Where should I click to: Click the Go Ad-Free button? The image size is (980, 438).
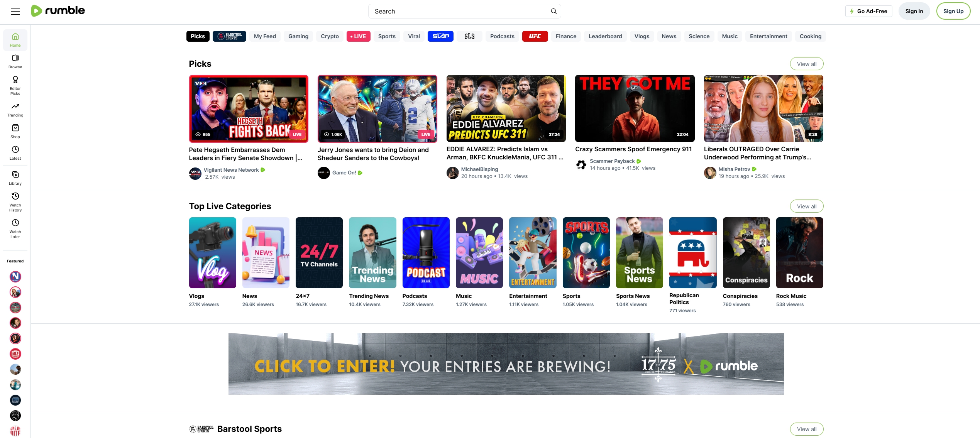pyautogui.click(x=868, y=11)
